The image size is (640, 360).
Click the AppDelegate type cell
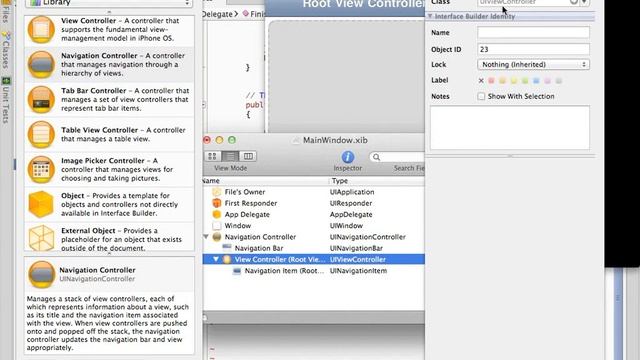(351, 214)
